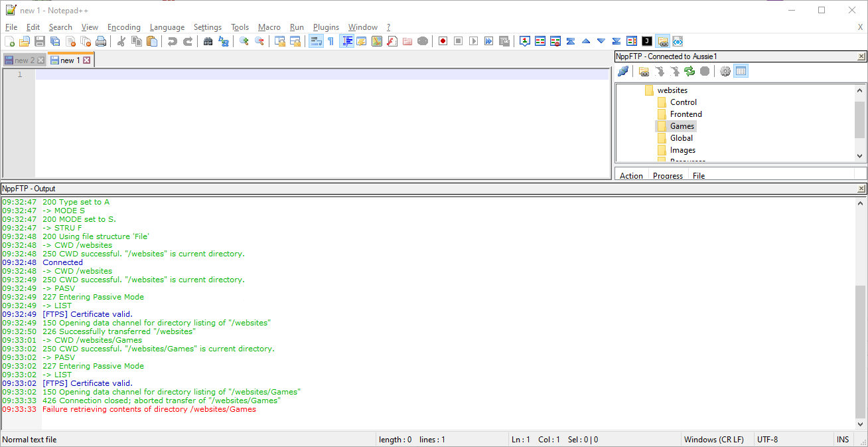Open the Replace dialog icon
This screenshot has height=447, width=868.
224,41
